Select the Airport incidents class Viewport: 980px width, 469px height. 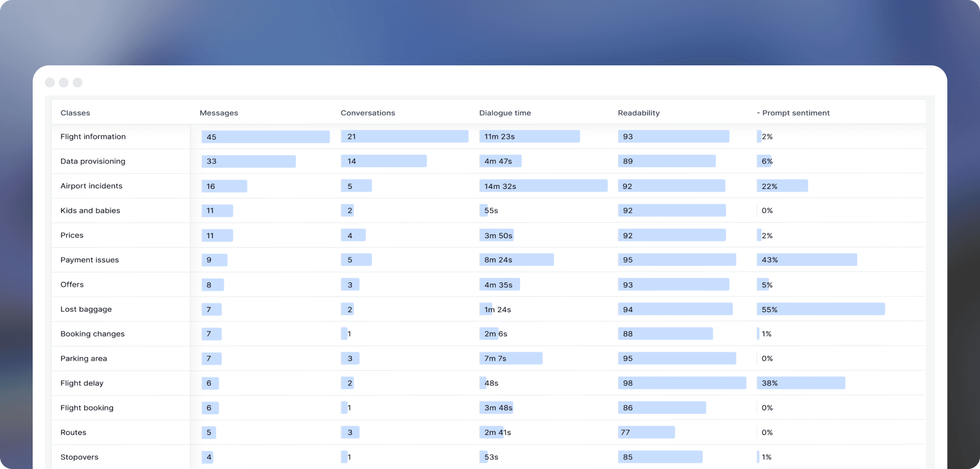point(91,186)
